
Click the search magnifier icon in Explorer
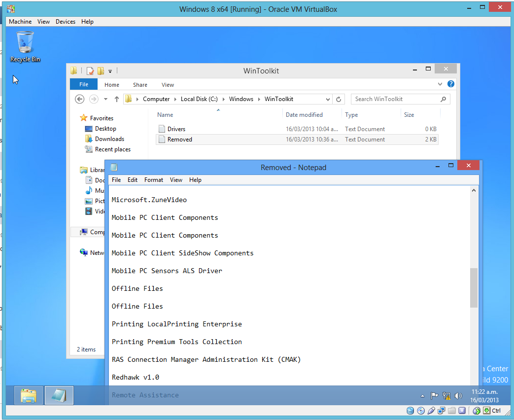click(x=443, y=99)
